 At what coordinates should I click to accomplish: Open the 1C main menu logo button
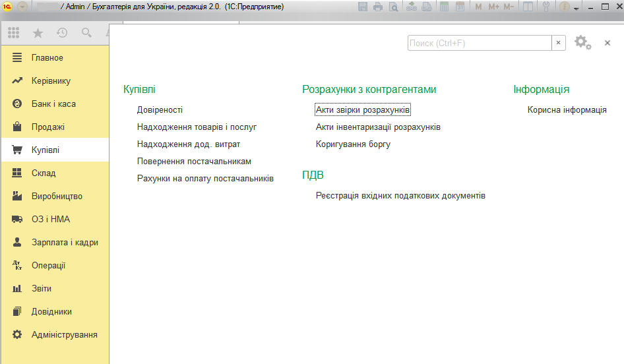coord(7,7)
